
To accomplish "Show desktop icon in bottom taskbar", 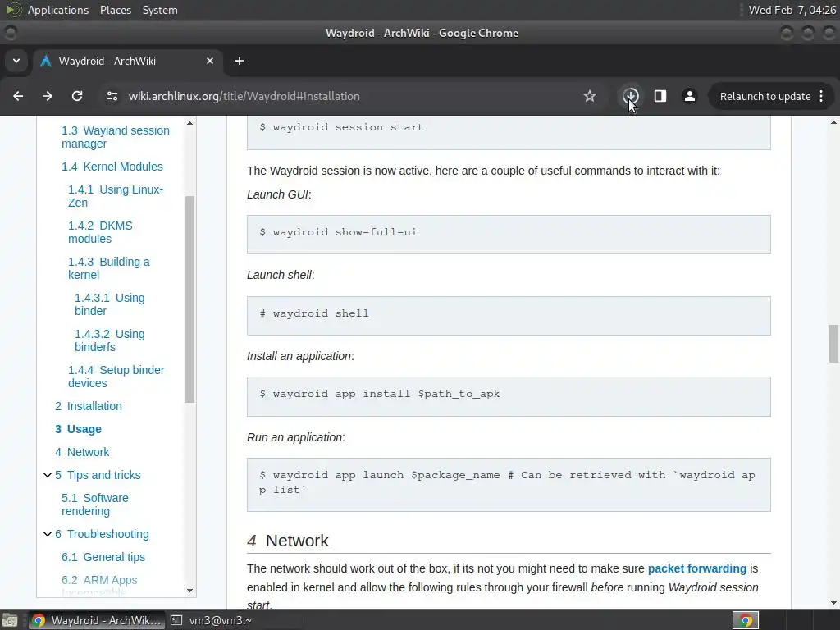I will pyautogui.click(x=10, y=620).
